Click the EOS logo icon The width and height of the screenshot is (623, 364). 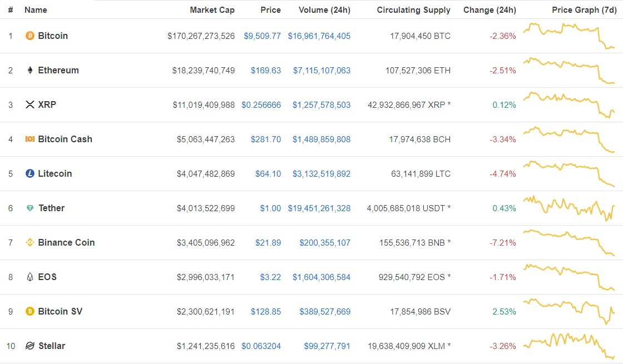30,277
